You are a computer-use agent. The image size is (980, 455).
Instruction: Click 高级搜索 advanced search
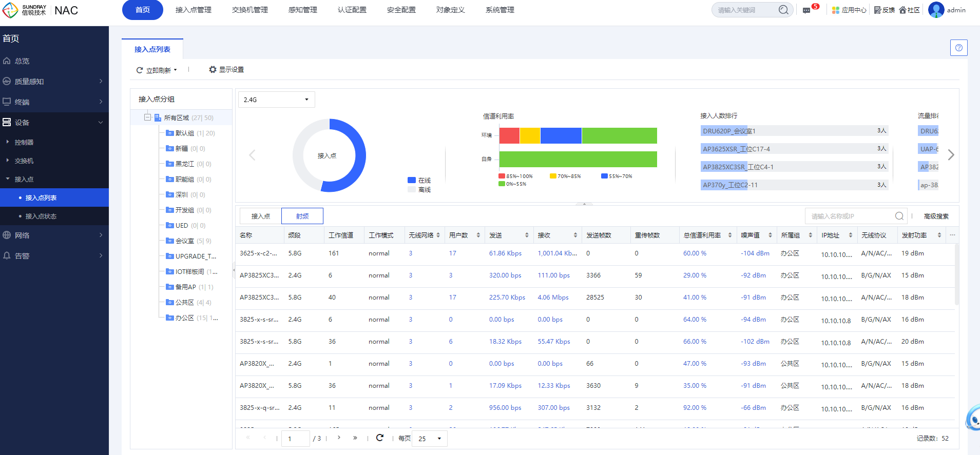click(936, 216)
